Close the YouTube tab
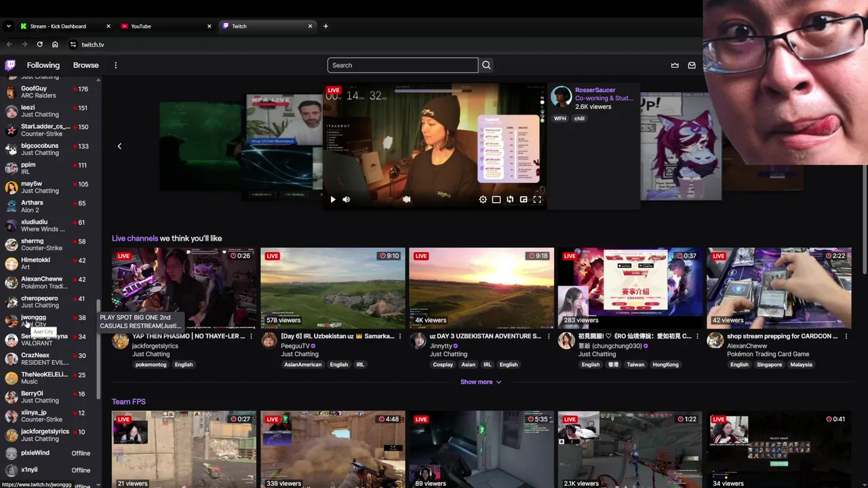Image resolution: width=868 pixels, height=488 pixels. (209, 26)
